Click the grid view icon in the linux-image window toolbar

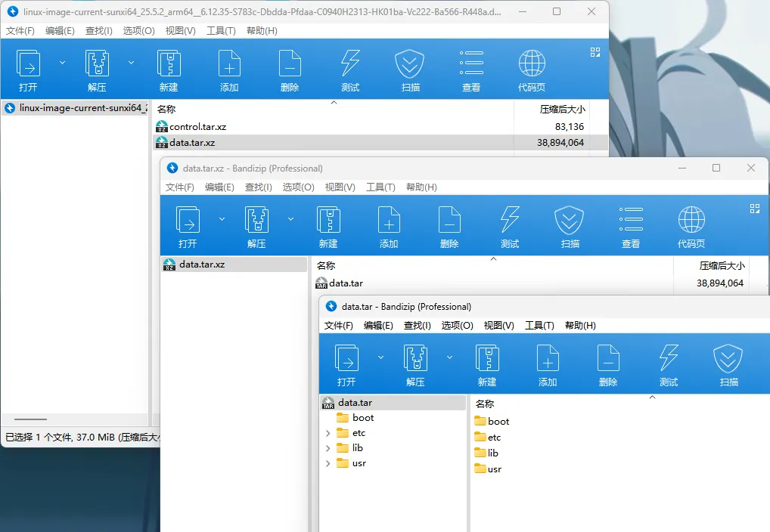(595, 52)
